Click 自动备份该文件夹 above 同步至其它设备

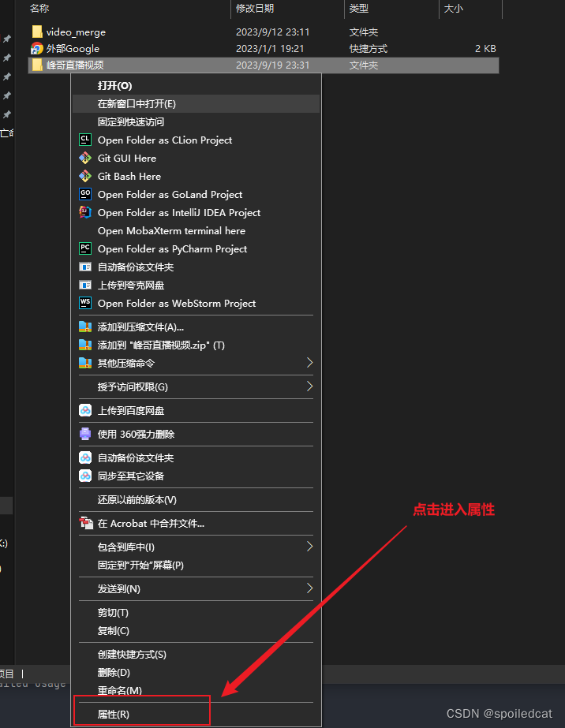[x=196, y=457]
